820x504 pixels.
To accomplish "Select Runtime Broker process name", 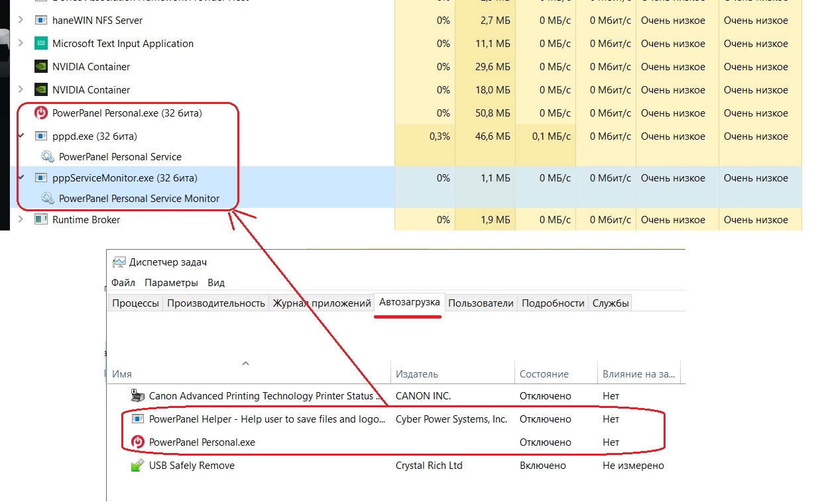I will 86,220.
